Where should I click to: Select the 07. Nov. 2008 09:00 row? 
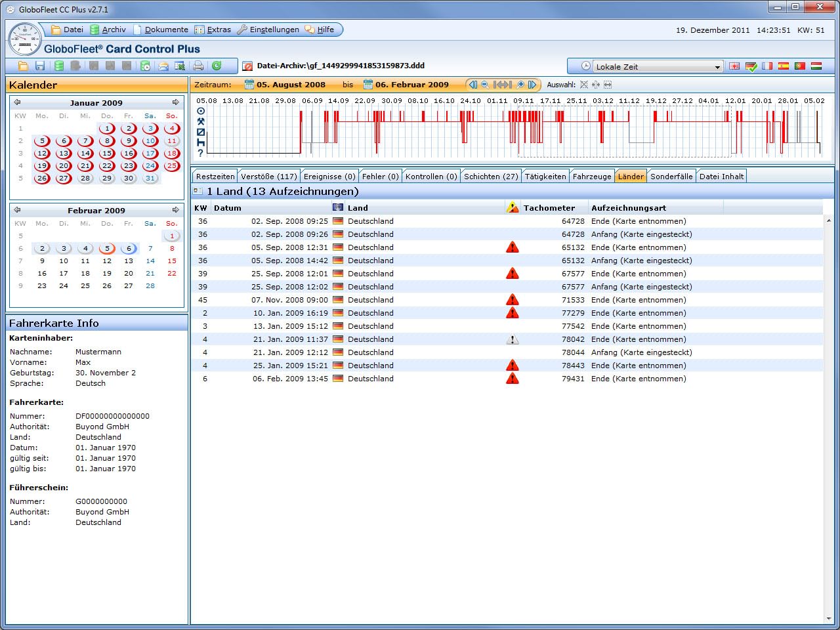(507, 300)
